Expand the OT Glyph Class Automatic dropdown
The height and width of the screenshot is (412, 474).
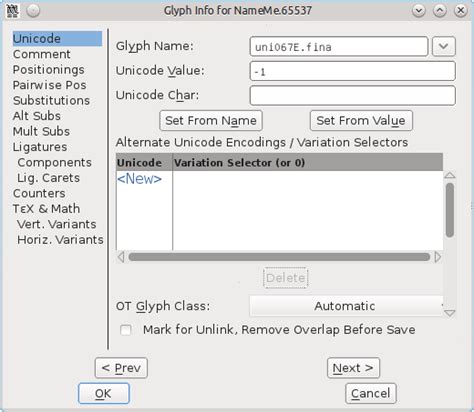[346, 306]
